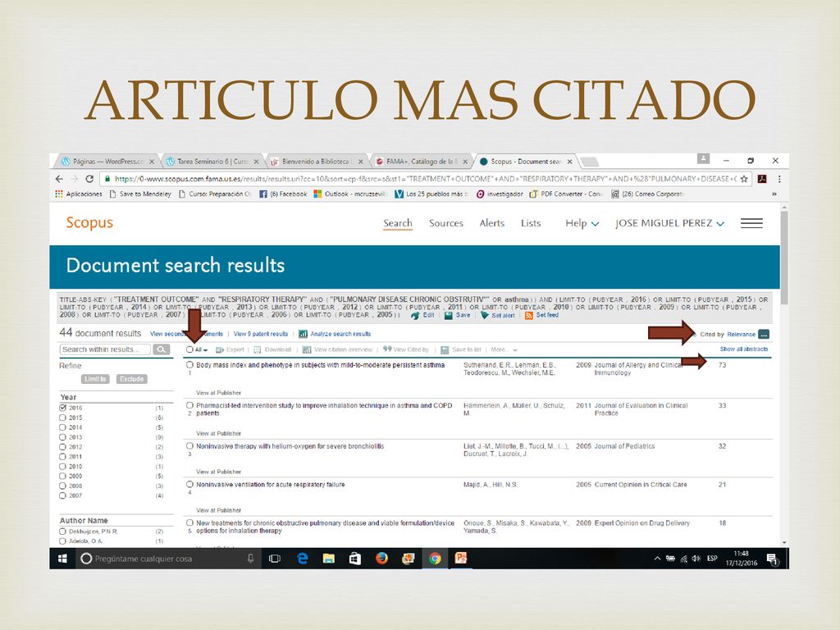Select Noninvasive ventilation article checkbox

click(189, 484)
